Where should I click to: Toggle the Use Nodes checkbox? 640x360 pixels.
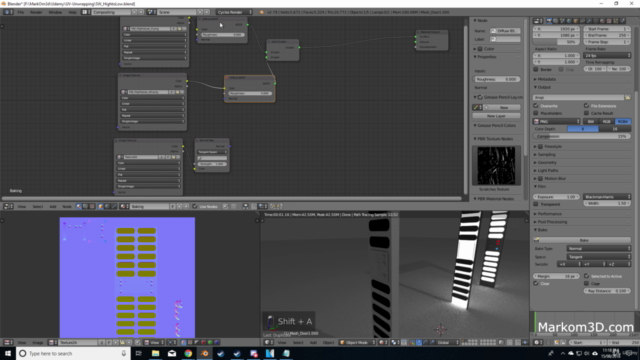tap(195, 207)
